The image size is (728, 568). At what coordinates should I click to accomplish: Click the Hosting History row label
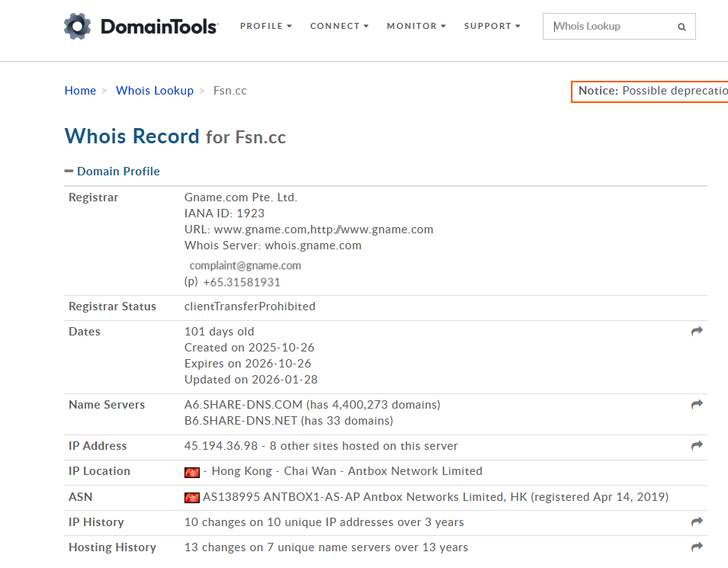[112, 547]
